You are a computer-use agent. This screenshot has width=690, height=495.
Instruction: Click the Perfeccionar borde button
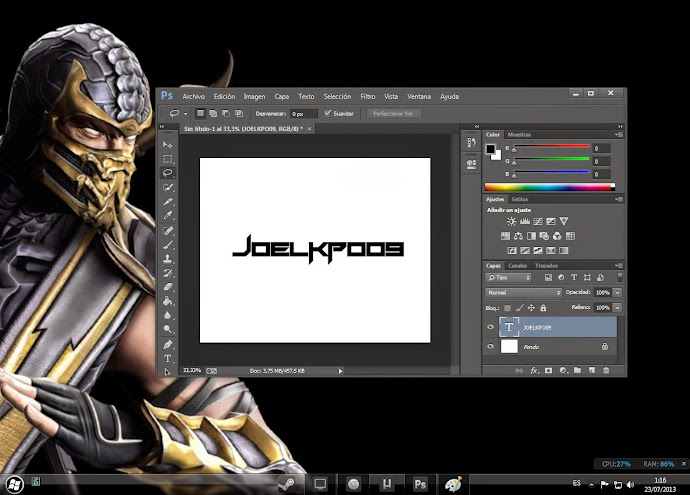(394, 114)
